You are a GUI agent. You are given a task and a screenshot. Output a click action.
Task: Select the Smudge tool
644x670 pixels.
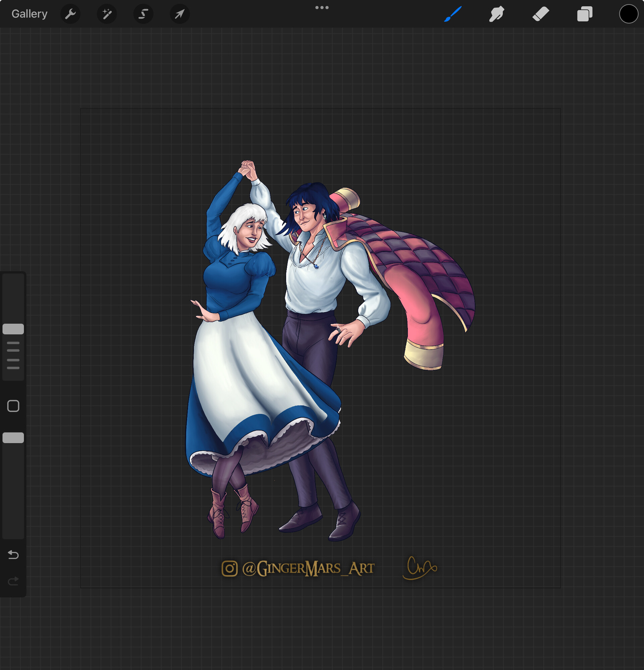pos(497,14)
